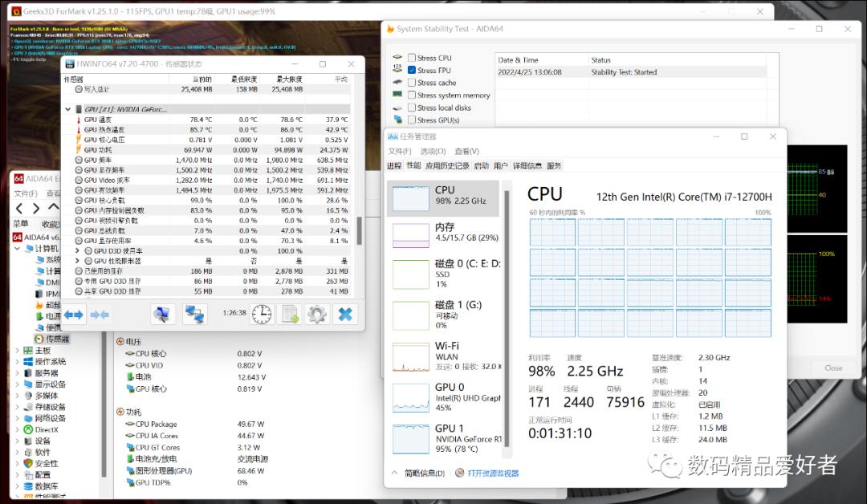Viewport: 867px width, 504px height.
Task: Select 数据库 database node in AIDA64 tree
Action: tap(41, 486)
